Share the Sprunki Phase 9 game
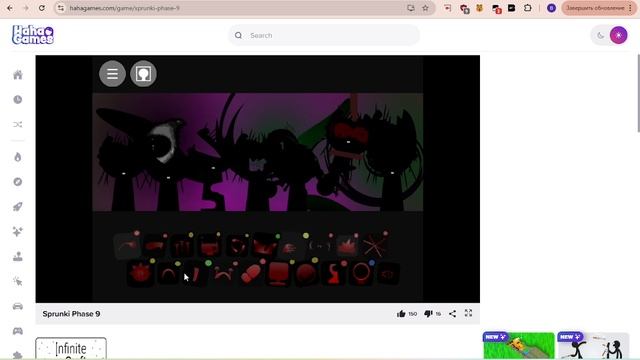640x360 pixels. 453,313
